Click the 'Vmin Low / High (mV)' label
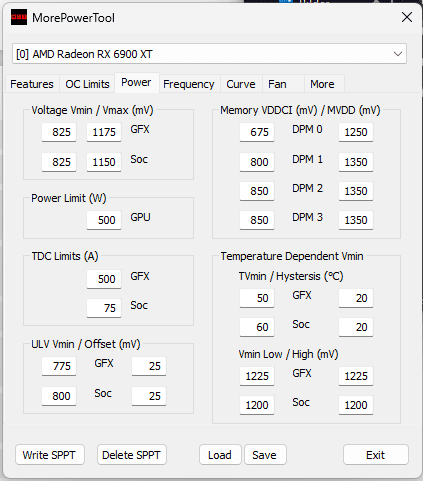423x481 pixels. pyautogui.click(x=288, y=354)
